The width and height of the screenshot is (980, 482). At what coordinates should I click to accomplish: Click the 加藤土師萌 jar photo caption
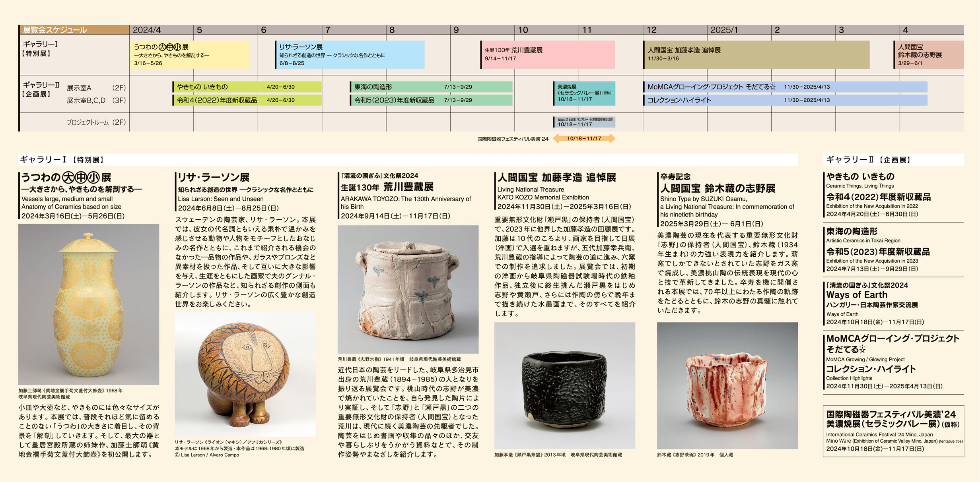pos(70,393)
